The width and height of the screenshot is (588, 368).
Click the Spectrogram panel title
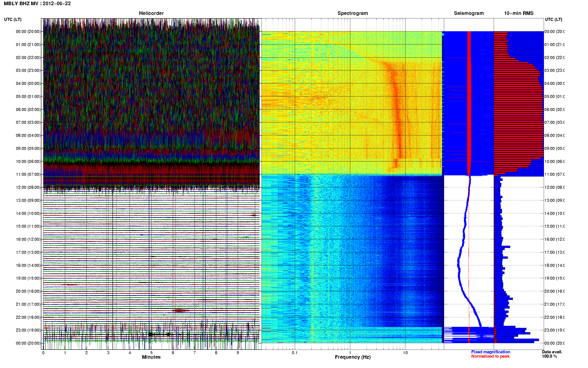[353, 13]
